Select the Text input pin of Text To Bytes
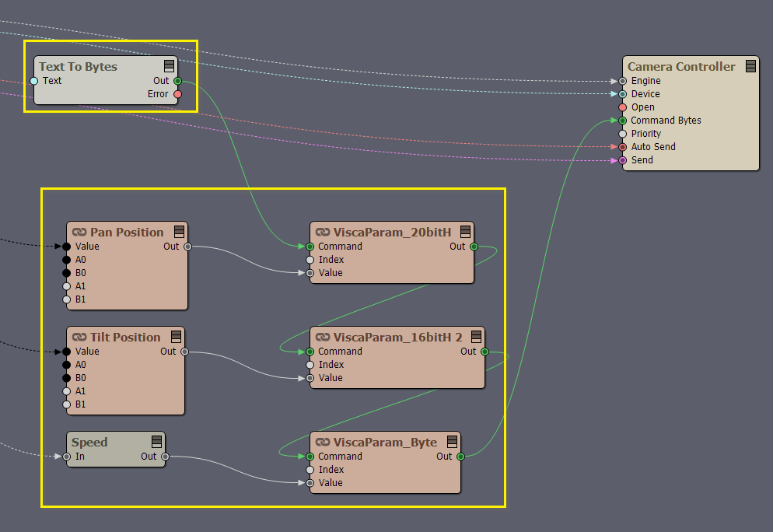The height and width of the screenshot is (532, 773). (x=34, y=81)
